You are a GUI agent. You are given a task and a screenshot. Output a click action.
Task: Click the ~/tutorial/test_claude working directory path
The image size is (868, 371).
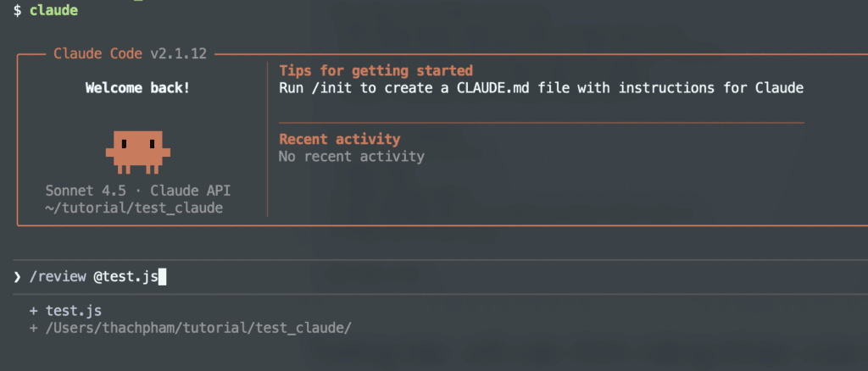click(x=134, y=208)
